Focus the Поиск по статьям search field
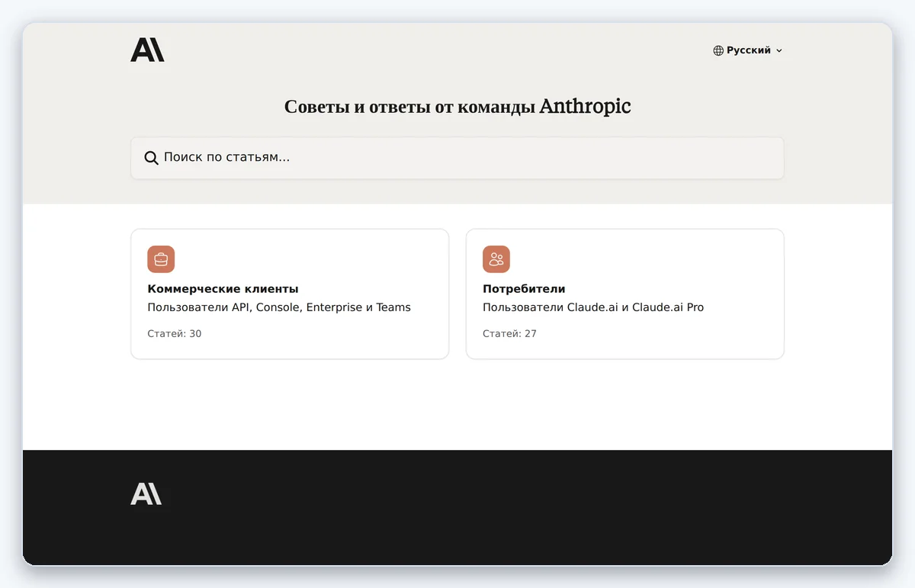 pos(457,158)
